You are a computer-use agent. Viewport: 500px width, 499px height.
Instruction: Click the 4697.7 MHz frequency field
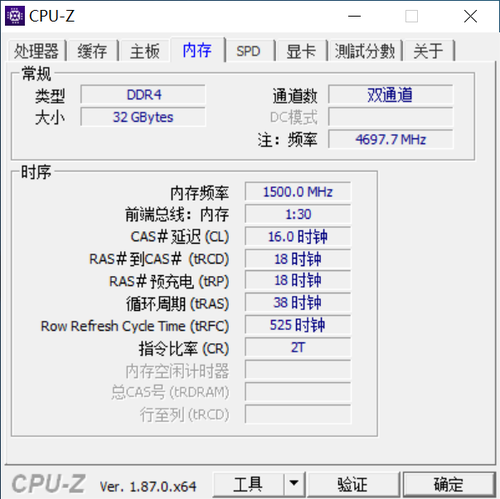click(x=390, y=139)
